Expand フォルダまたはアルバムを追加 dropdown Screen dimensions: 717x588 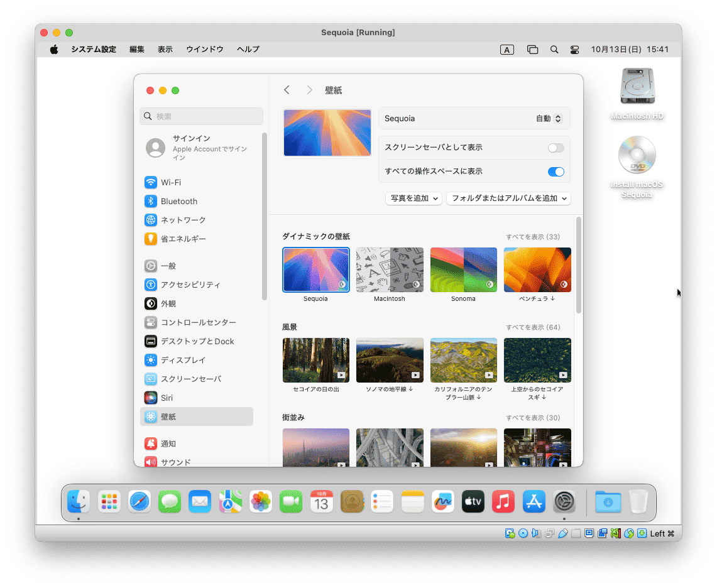tap(508, 198)
